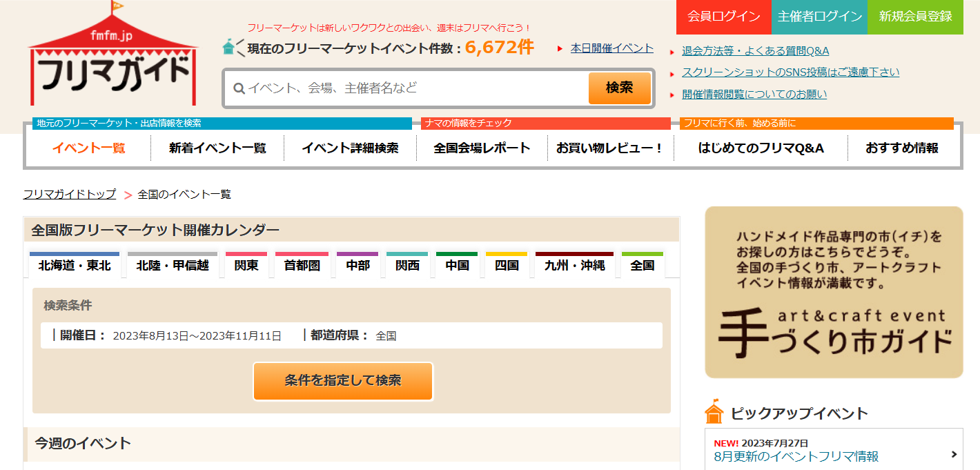This screenshot has height=470, width=980.
Task: Switch to 四国 region tab
Action: coord(507,265)
